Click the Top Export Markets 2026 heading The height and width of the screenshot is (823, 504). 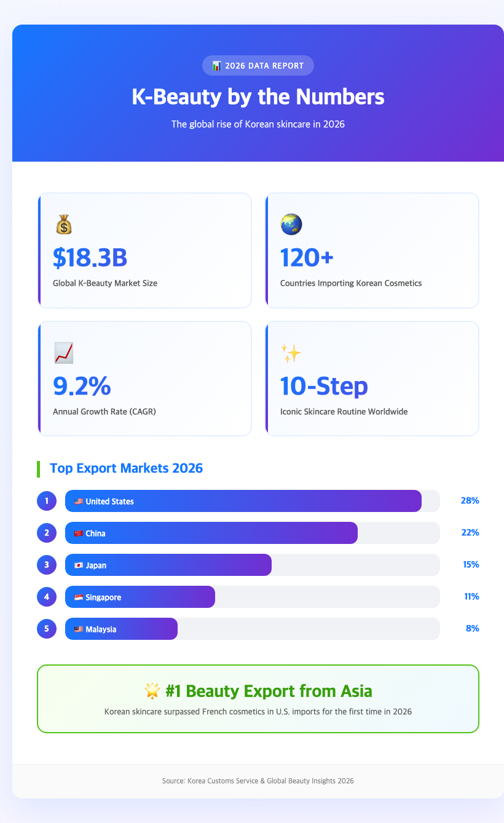coord(126,468)
